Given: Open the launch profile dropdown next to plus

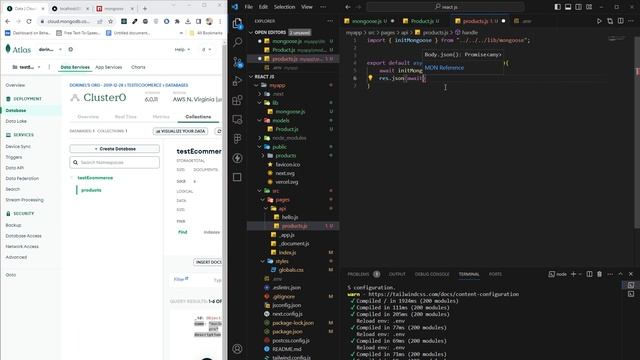Looking at the screenshot, I should click(580, 274).
